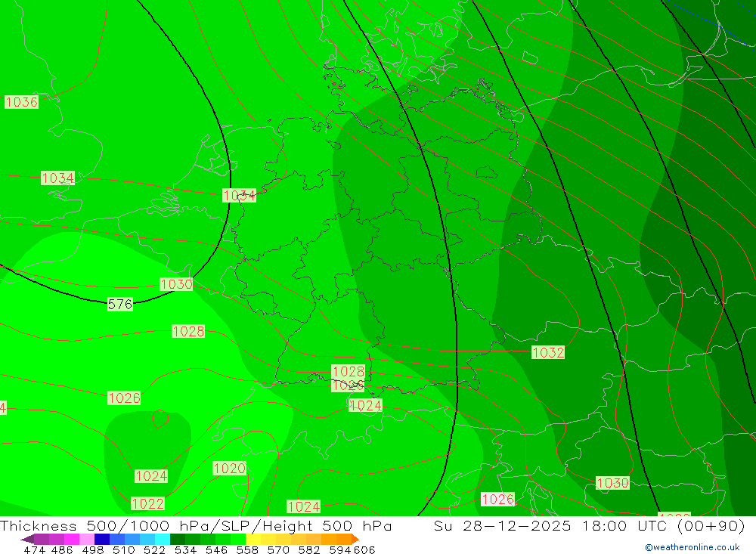The width and height of the screenshot is (756, 554).
Task: Click the legend value 570
Action: pyautogui.click(x=278, y=549)
